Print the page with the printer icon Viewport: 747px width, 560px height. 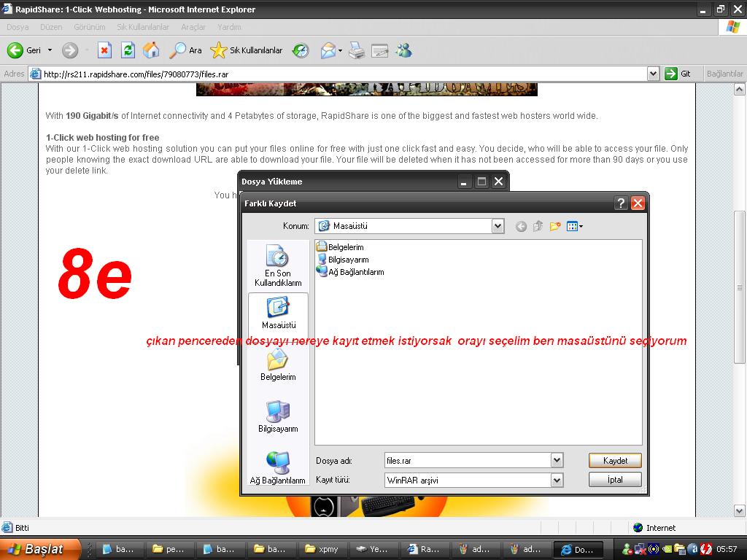(x=356, y=50)
